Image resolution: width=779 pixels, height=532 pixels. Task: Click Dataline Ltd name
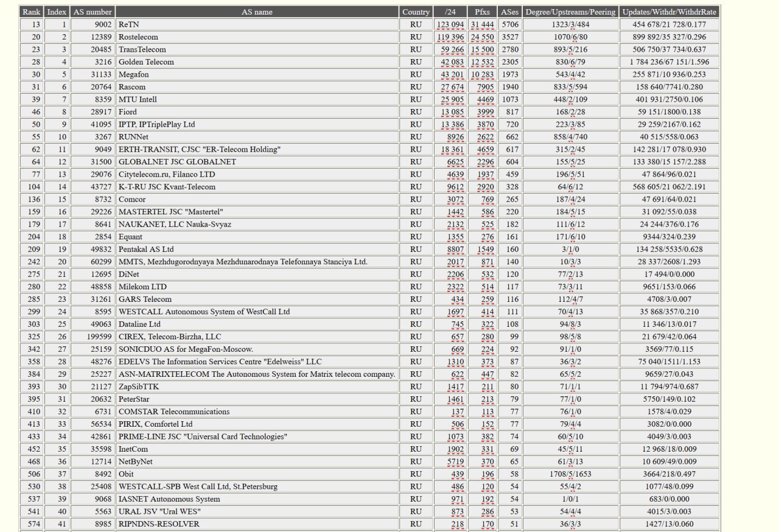(257, 324)
